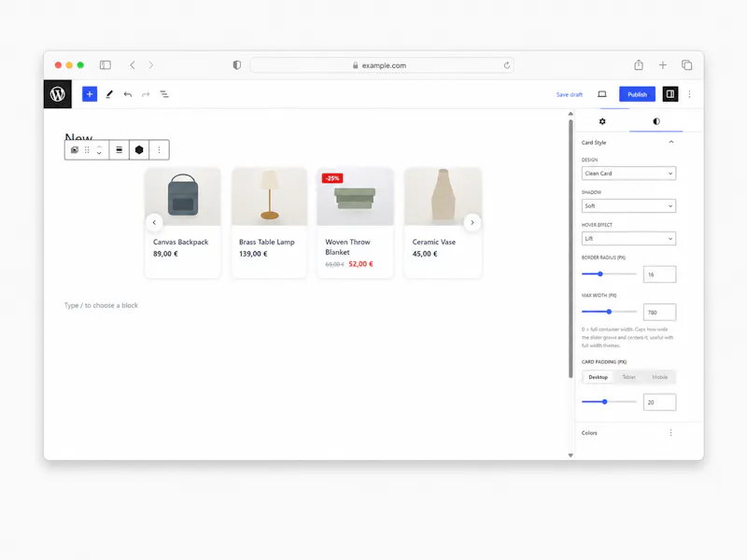Click Save draft link
The height and width of the screenshot is (560, 747).
[x=570, y=95]
